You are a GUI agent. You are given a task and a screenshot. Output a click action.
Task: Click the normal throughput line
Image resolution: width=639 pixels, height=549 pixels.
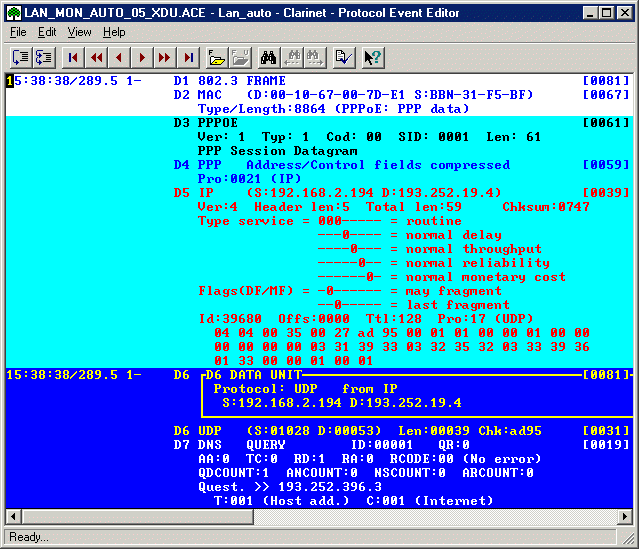430,249
